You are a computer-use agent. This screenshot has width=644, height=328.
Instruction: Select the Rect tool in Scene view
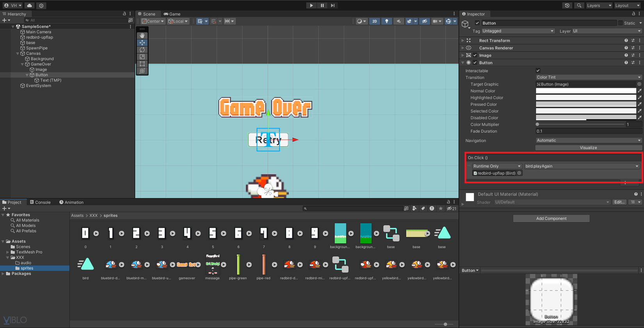click(x=142, y=64)
